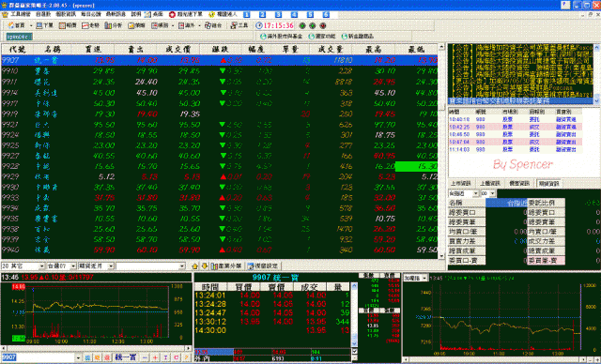Click the 視窗設定 button
601x364 pixels.
(263, 265)
